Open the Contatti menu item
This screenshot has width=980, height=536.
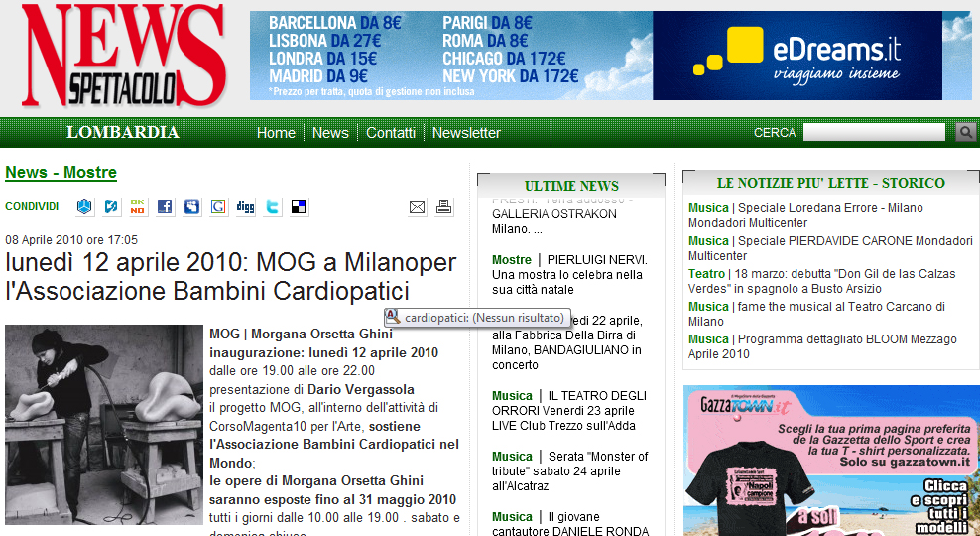pos(391,133)
